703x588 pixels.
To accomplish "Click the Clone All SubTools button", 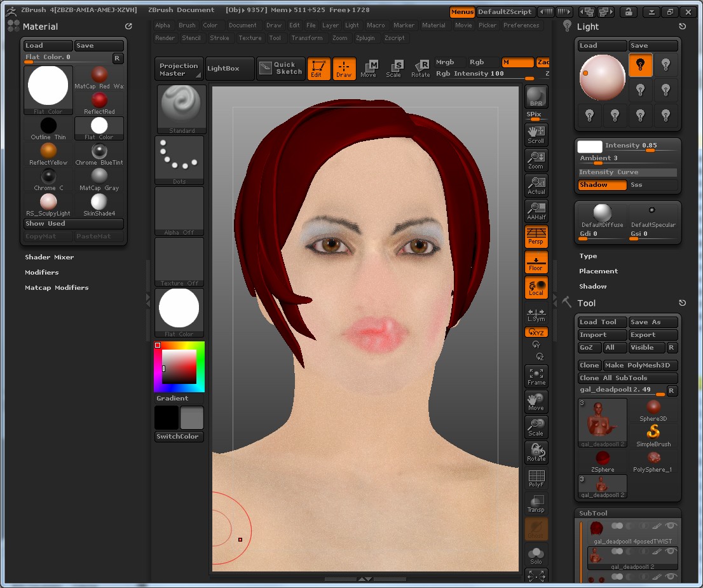I will coord(627,378).
